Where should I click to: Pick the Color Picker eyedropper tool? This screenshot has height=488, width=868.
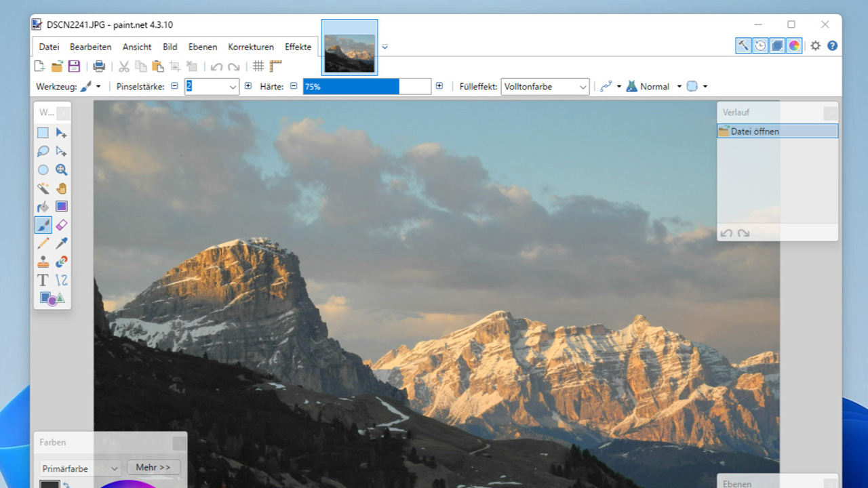[x=62, y=243]
